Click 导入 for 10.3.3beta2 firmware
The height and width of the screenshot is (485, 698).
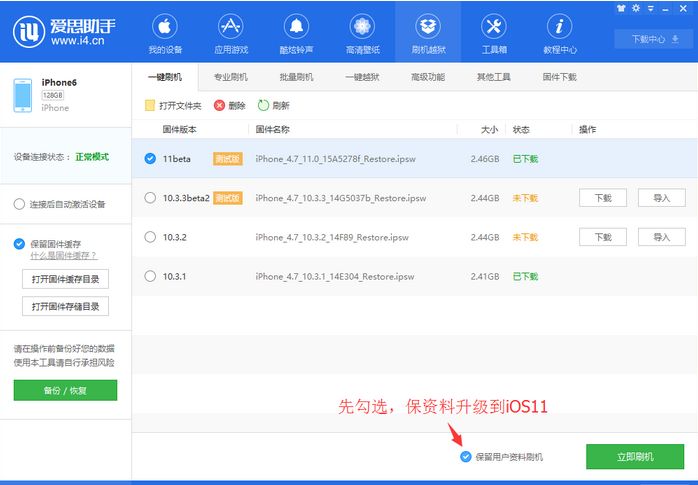click(x=661, y=198)
